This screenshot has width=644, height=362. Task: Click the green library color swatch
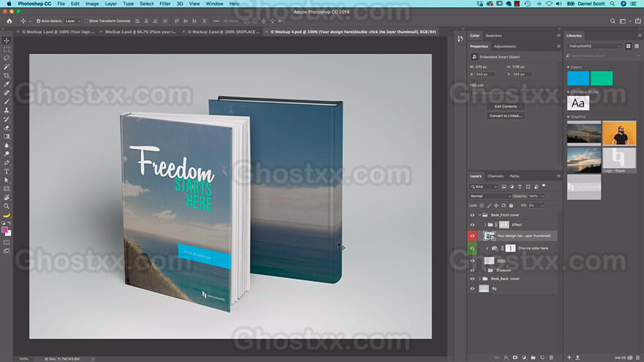[602, 78]
